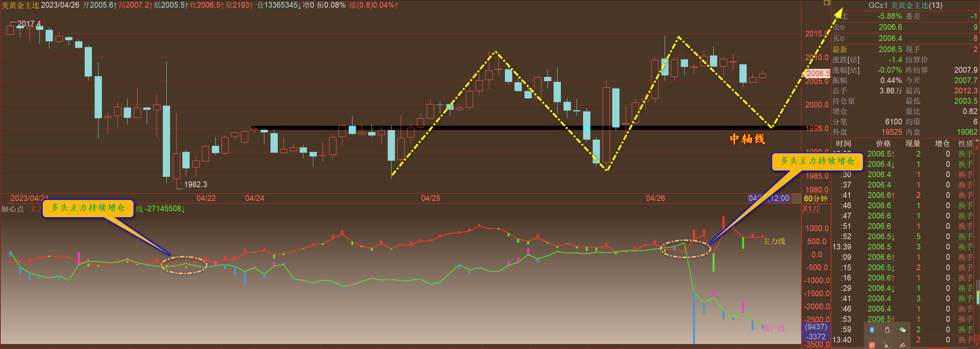Image resolution: width=980 pixels, height=349 pixels.
Task: Click the yellow panel-layout icon above the price axis
Action: coord(827,3)
